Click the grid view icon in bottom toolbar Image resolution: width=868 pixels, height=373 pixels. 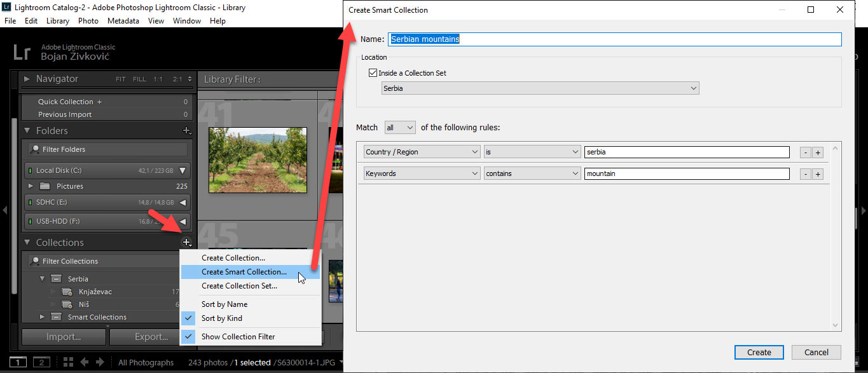pyautogui.click(x=69, y=362)
